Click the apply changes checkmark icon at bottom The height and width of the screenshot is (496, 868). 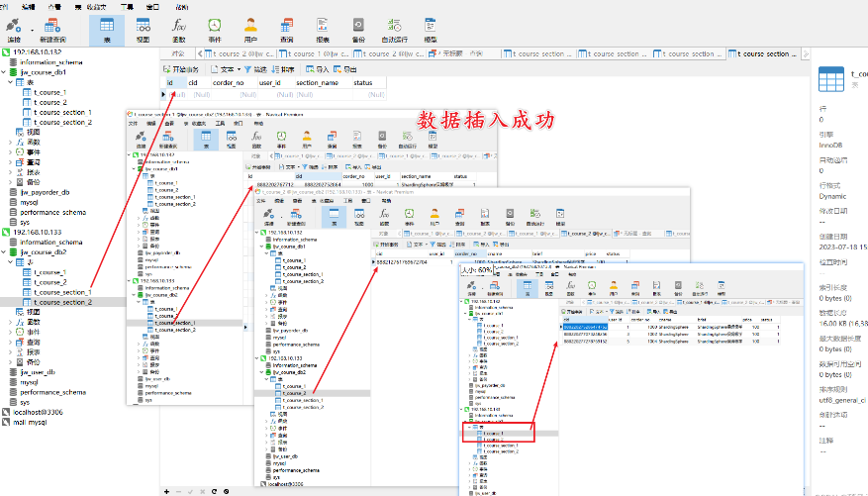coord(190,491)
